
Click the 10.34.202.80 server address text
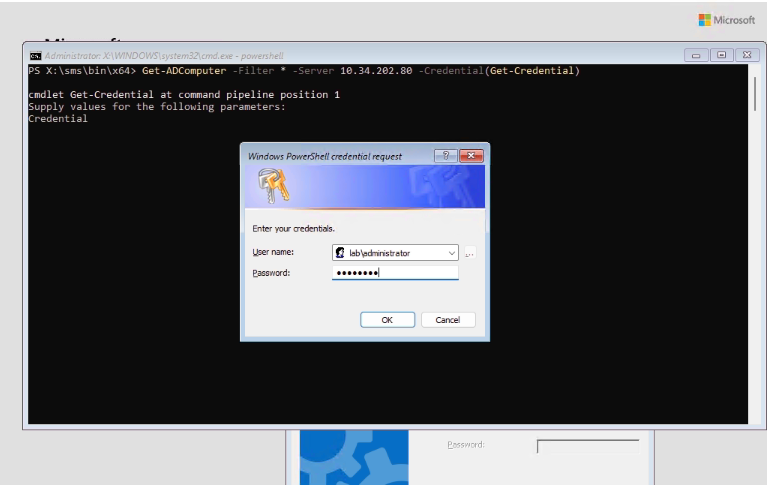point(376,71)
